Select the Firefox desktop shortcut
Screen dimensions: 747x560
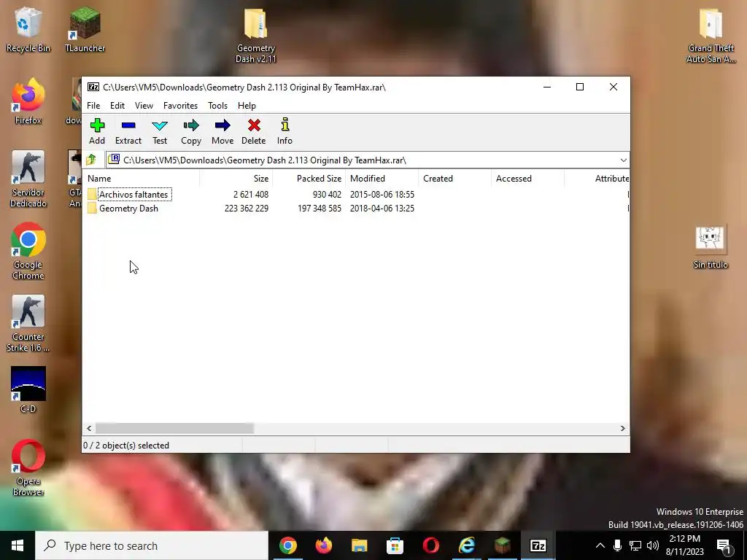point(28,101)
